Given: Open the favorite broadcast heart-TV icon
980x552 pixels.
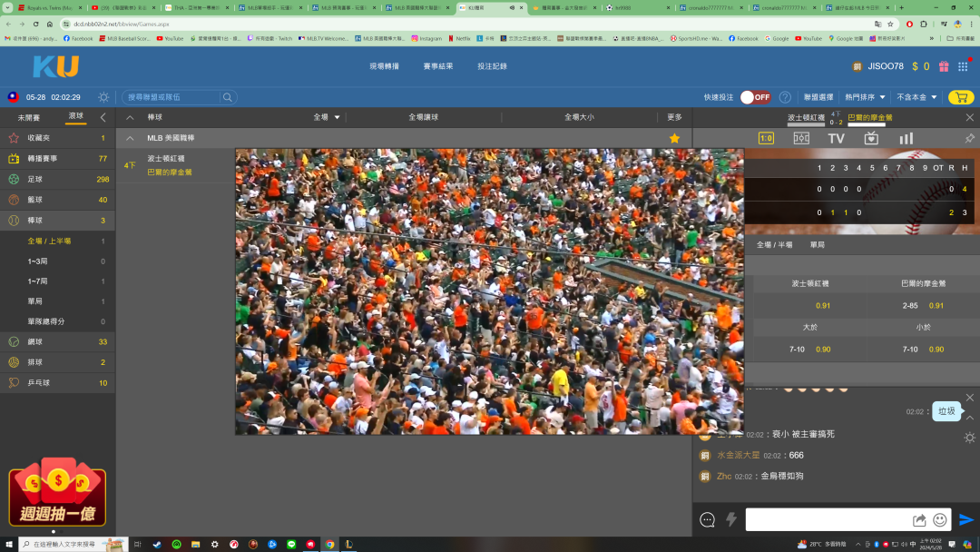Looking at the screenshot, I should (871, 138).
